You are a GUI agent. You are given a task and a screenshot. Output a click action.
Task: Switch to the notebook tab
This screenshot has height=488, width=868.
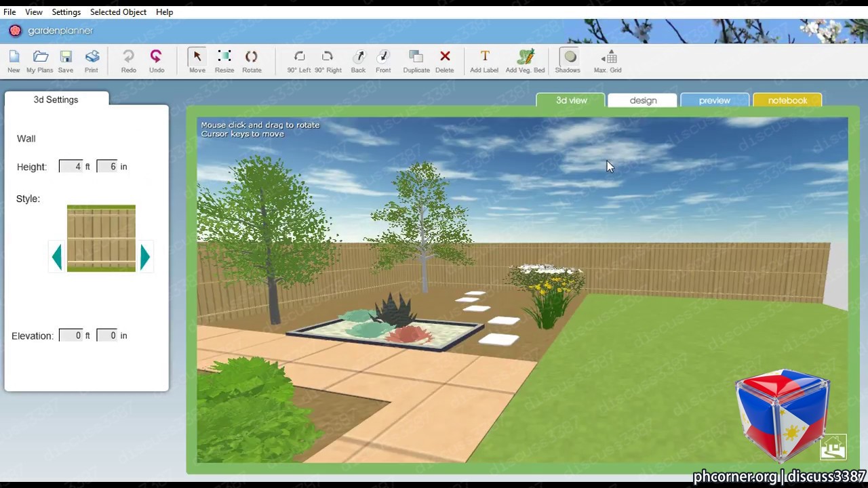tap(787, 100)
